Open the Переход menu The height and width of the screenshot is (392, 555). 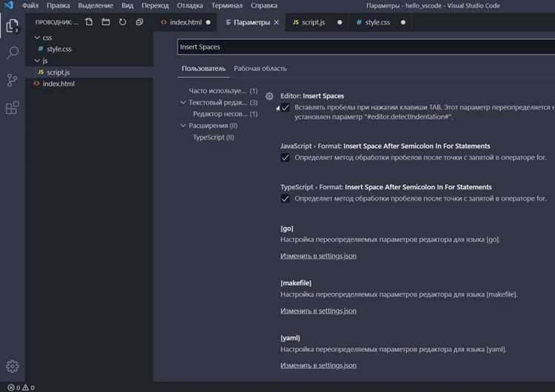coord(155,5)
